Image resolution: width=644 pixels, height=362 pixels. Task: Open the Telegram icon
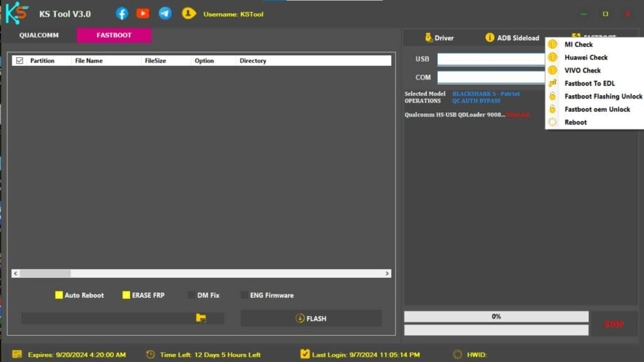click(165, 13)
